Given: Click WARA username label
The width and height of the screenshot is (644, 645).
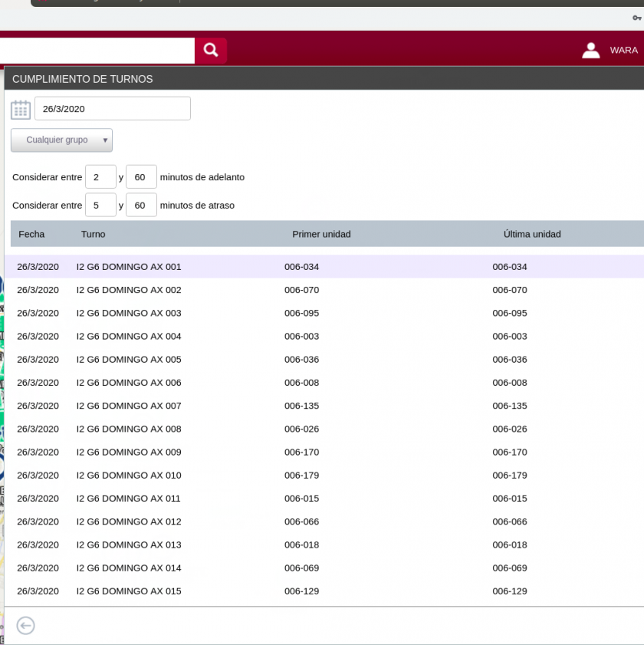Looking at the screenshot, I should [623, 51].
